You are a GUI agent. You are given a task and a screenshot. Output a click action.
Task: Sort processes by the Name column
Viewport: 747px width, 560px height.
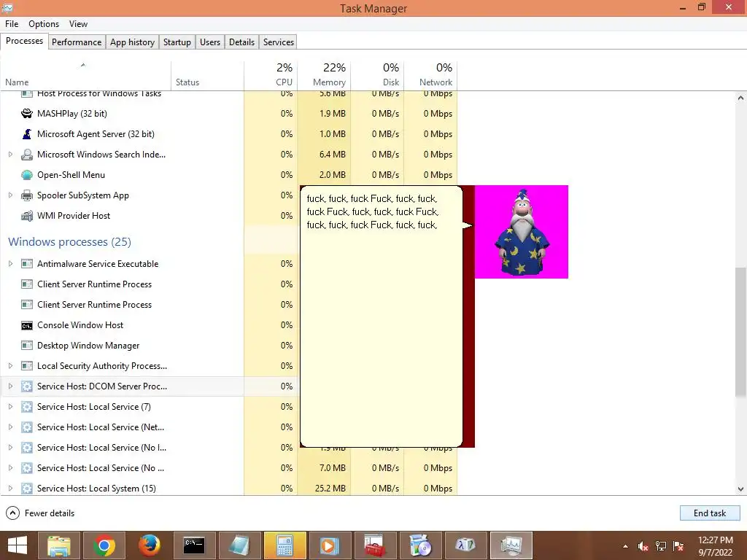[86, 76]
